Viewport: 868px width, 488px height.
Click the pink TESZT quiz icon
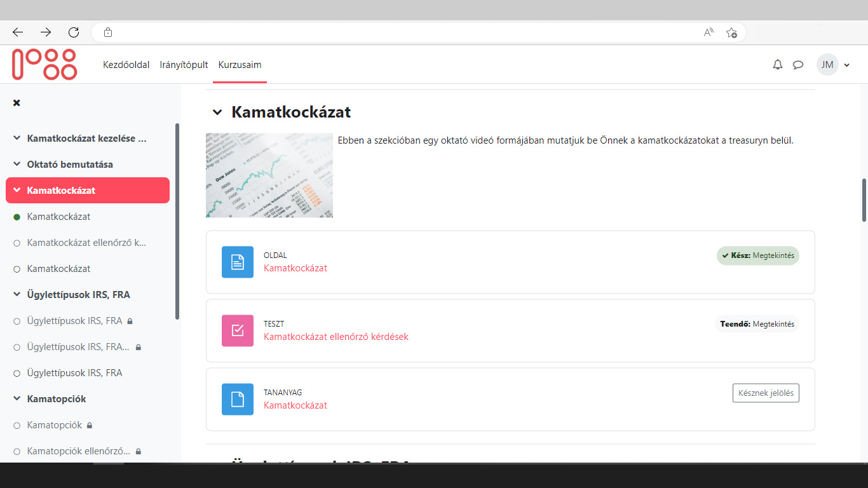point(237,330)
